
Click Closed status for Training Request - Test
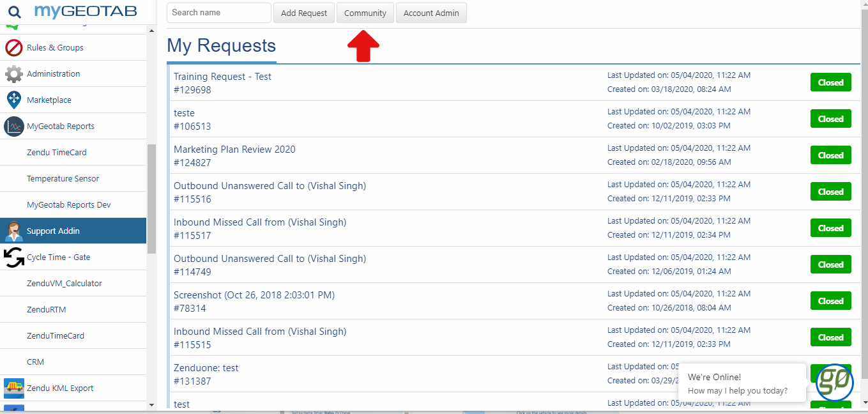831,82
